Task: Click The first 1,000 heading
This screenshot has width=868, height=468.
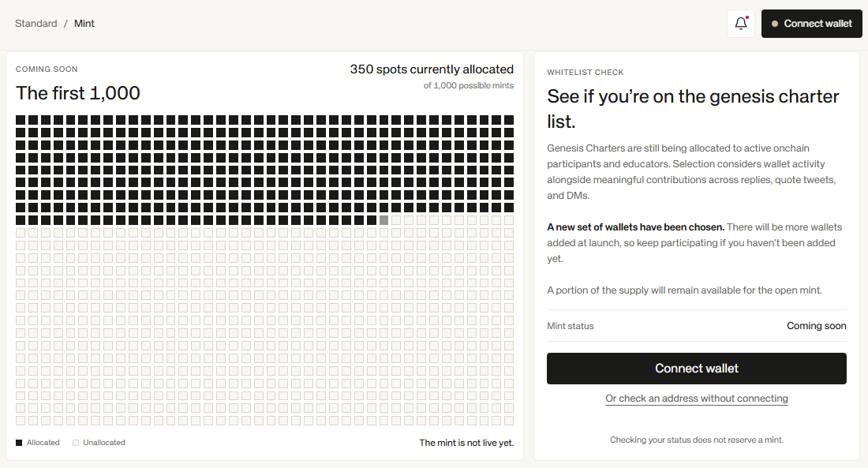Action: coord(78,93)
